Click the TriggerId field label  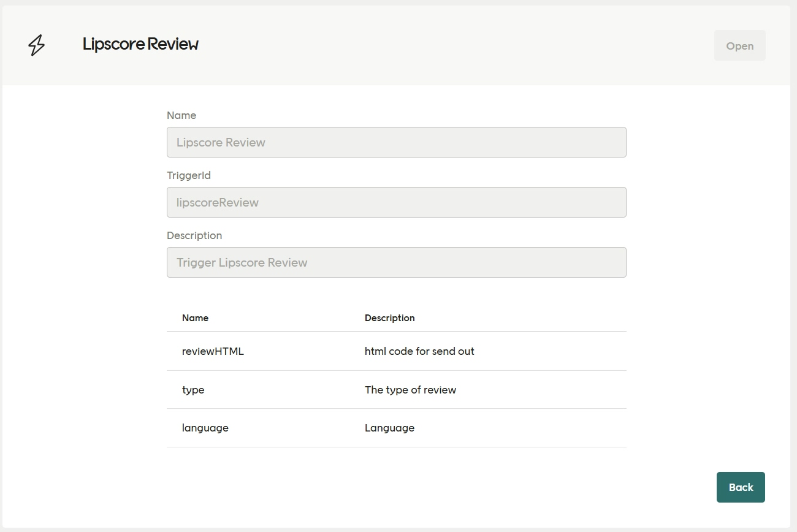pos(189,175)
